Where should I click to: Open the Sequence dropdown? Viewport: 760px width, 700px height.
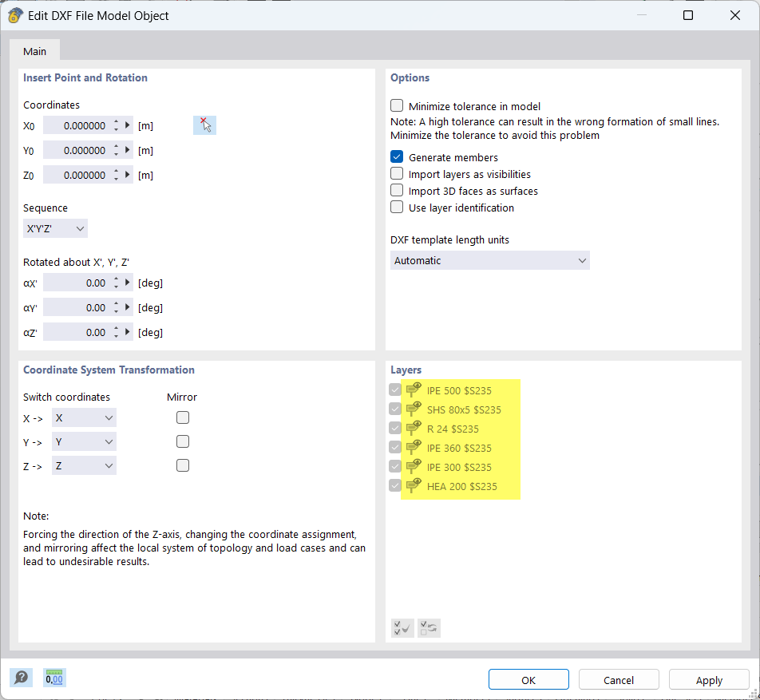(55, 228)
